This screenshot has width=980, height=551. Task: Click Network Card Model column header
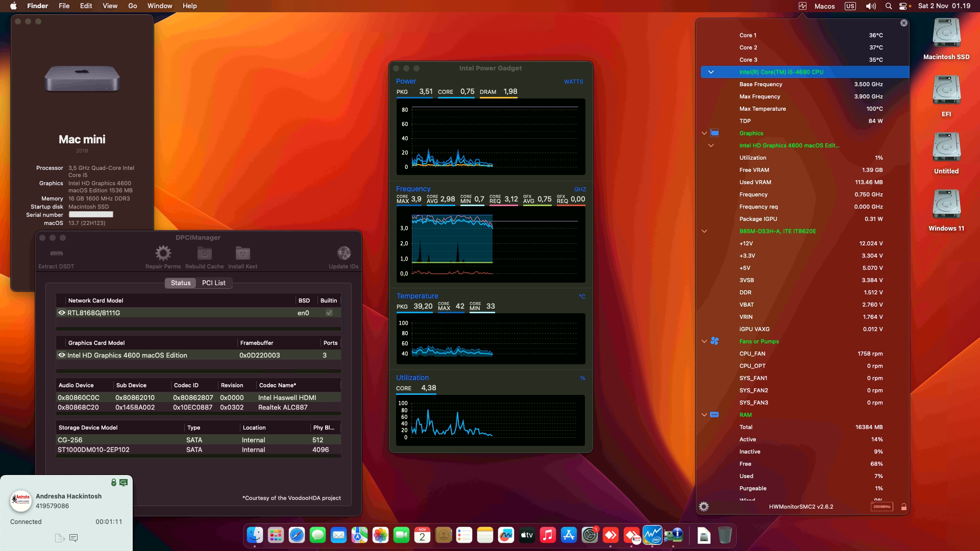(x=95, y=300)
